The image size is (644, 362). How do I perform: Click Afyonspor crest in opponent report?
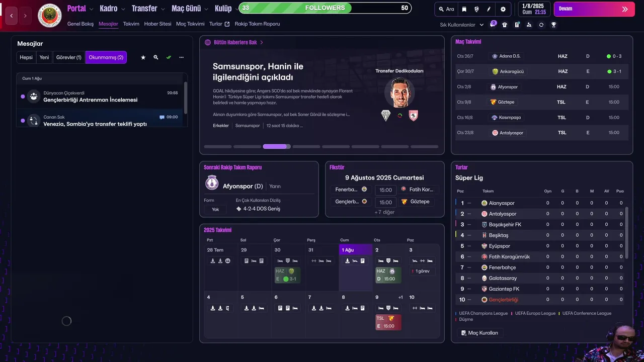(x=212, y=183)
